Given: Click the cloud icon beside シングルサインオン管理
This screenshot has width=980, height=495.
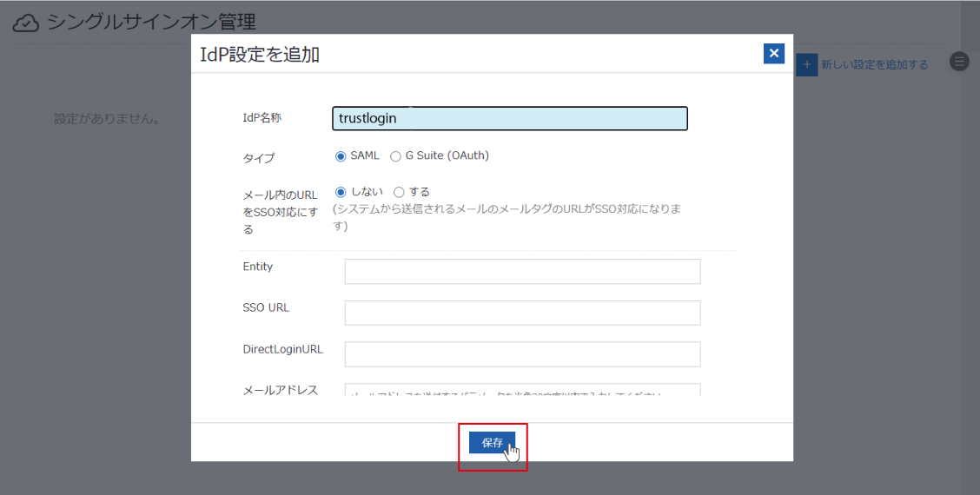Looking at the screenshot, I should pyautogui.click(x=25, y=23).
